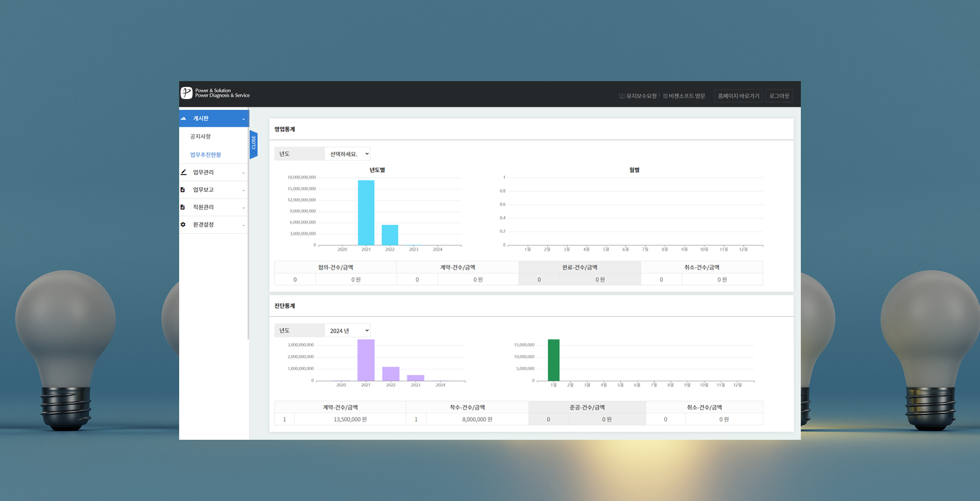This screenshot has height=501, width=980.
Task: Click the 협의-건수/금액 table header
Action: (335, 267)
